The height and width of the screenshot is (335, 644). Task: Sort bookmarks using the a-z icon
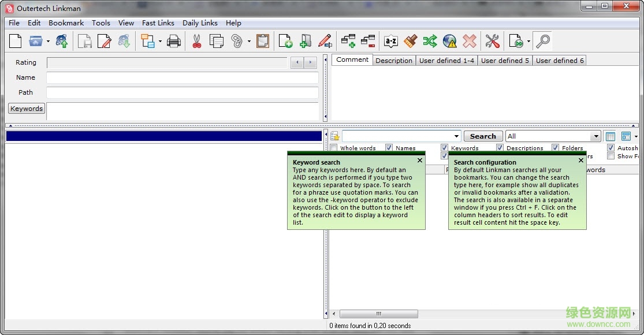390,41
